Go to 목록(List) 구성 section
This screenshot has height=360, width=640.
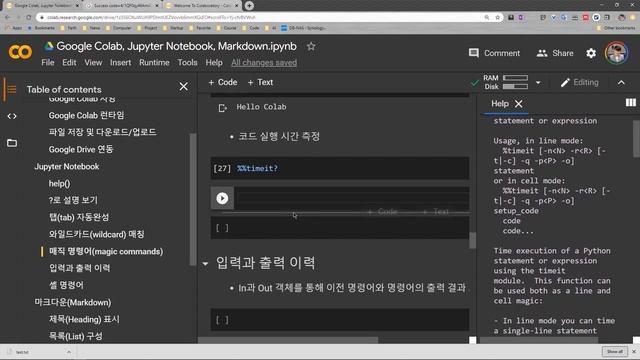point(76,336)
